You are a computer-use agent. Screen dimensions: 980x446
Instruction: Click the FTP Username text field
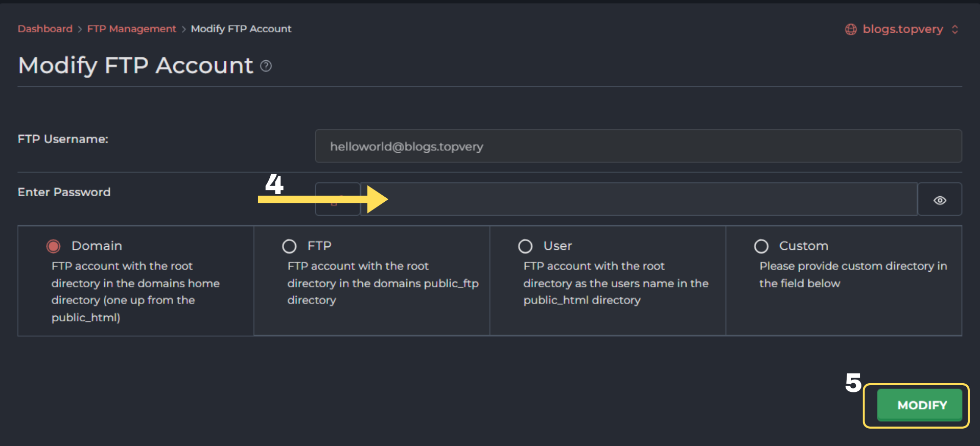pyautogui.click(x=638, y=147)
